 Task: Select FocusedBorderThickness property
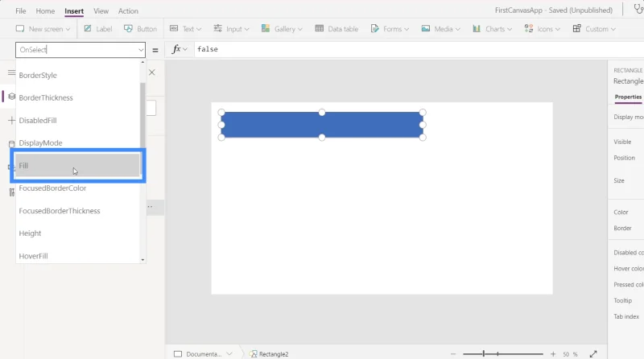click(x=78, y=211)
